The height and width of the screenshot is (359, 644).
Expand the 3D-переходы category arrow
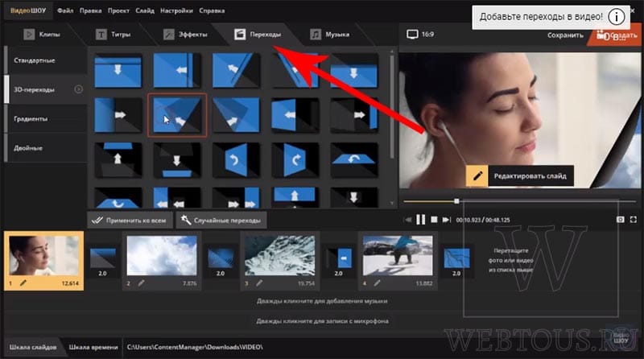tap(78, 89)
